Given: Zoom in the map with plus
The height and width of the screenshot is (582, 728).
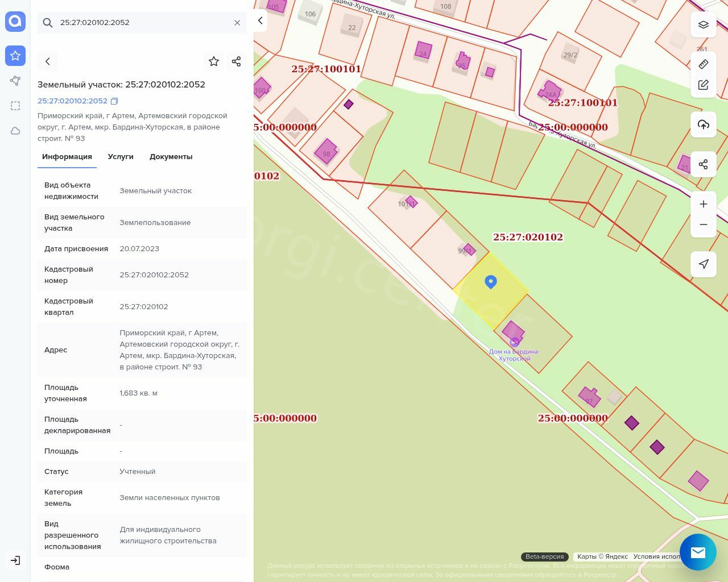Looking at the screenshot, I should click(704, 204).
